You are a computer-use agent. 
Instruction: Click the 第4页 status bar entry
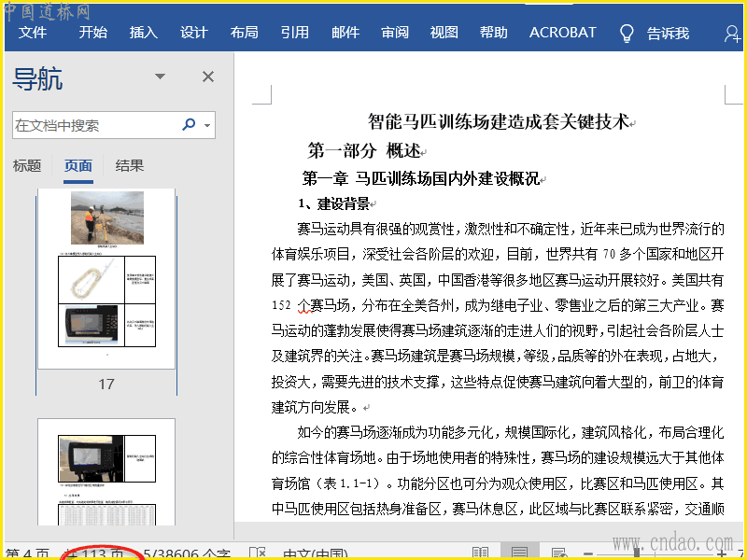pyautogui.click(x=28, y=553)
